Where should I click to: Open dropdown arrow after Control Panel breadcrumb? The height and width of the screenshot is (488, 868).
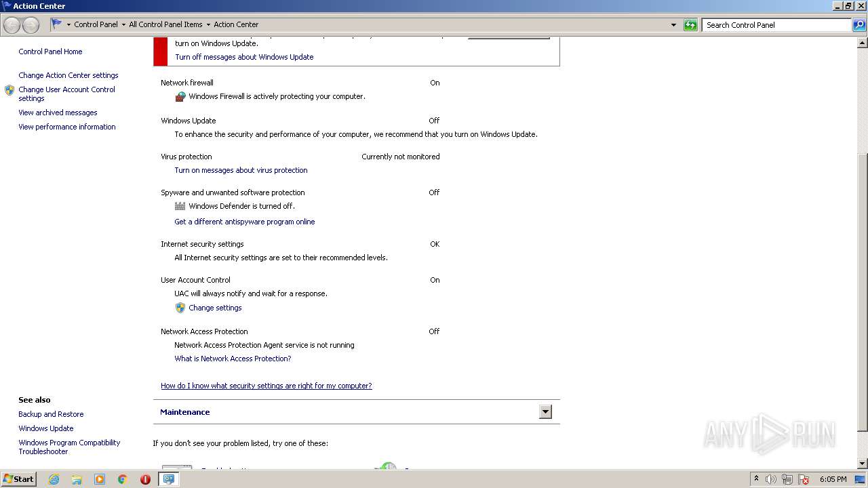coord(123,25)
